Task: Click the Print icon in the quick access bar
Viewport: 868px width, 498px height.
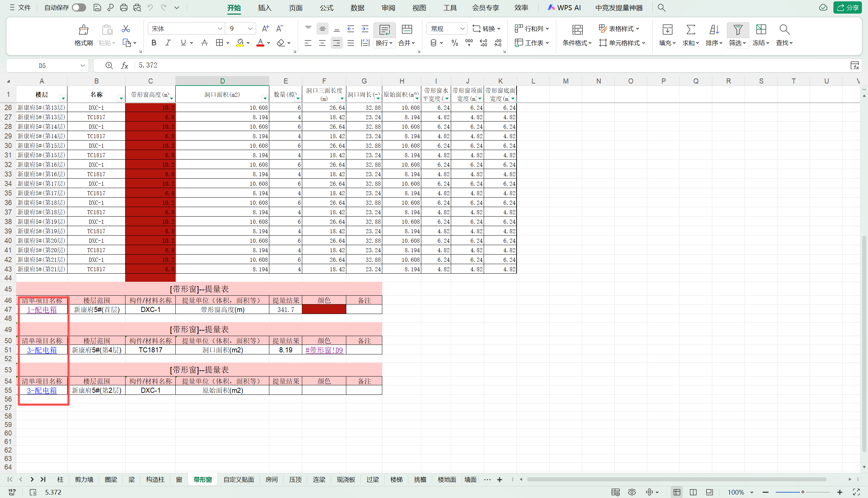Action: pos(124,7)
